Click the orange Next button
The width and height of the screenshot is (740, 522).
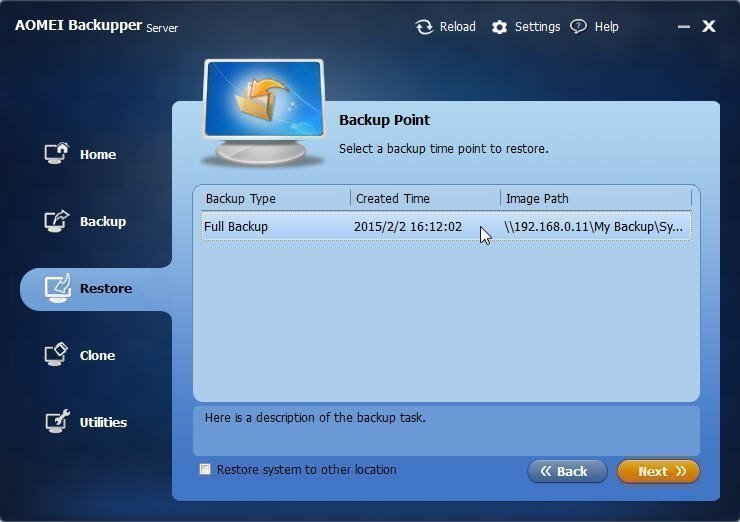(658, 471)
